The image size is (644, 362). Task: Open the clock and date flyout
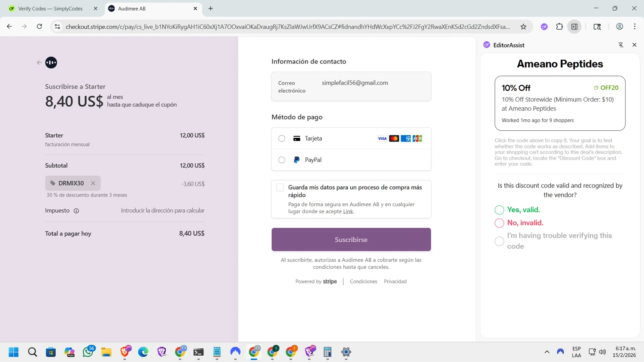(x=625, y=352)
